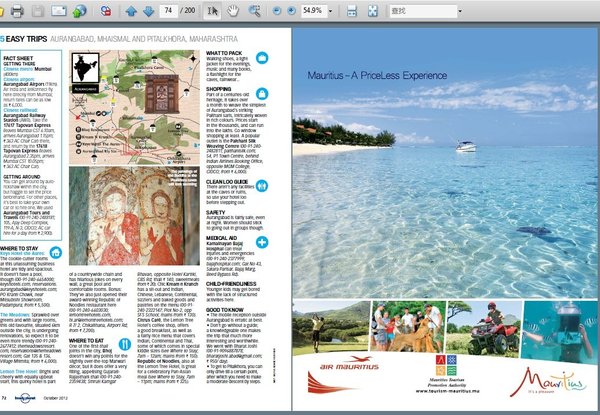Click the 'October 2012' footer text
Viewport: 600px width, 415px height.
(55, 398)
